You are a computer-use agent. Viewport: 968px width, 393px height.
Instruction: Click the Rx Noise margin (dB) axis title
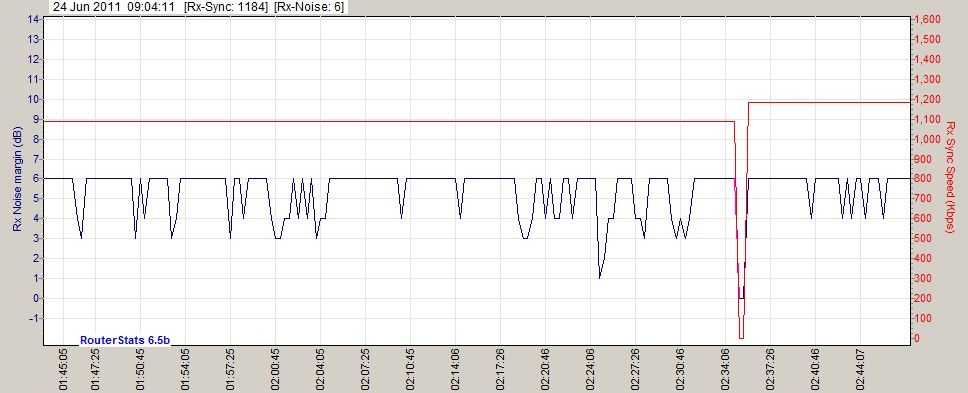[17, 178]
